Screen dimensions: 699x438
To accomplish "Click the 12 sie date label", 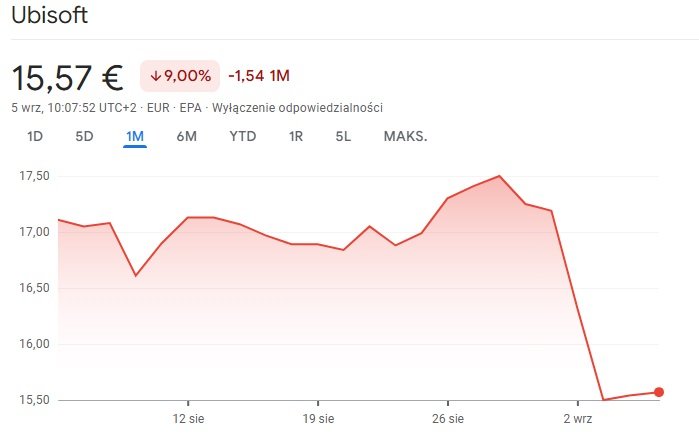I will coord(189,418).
